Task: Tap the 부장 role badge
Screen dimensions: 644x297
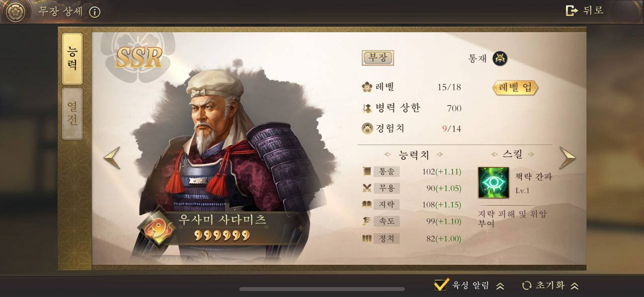Action: click(x=378, y=58)
